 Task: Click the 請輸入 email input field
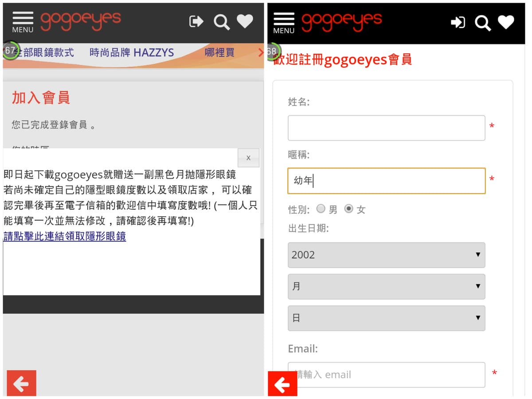[387, 375]
